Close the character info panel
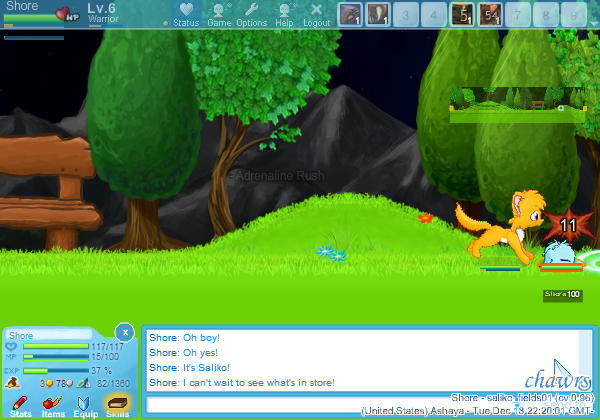600x420 pixels. click(124, 331)
